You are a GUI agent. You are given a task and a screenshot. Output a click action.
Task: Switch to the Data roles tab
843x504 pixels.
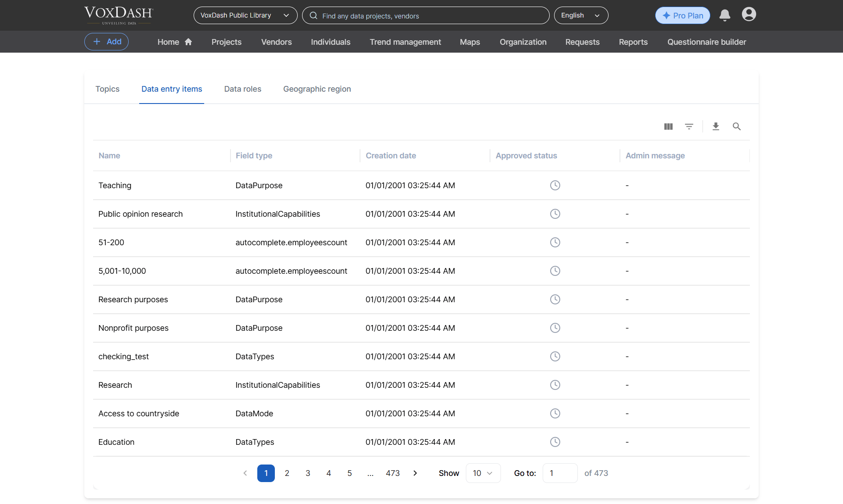pyautogui.click(x=243, y=89)
